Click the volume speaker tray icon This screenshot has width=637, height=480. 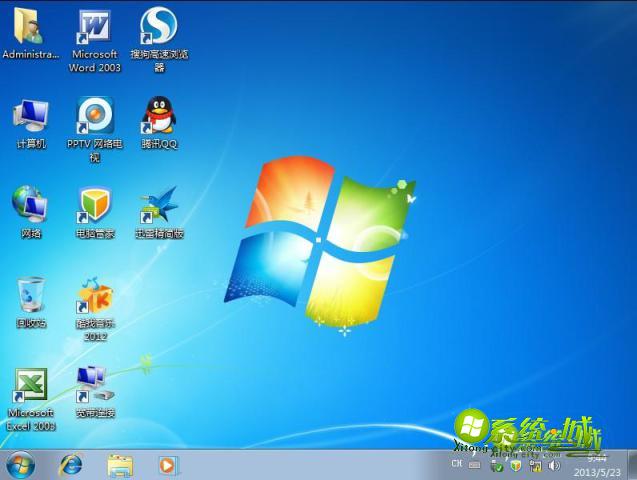pyautogui.click(x=555, y=466)
